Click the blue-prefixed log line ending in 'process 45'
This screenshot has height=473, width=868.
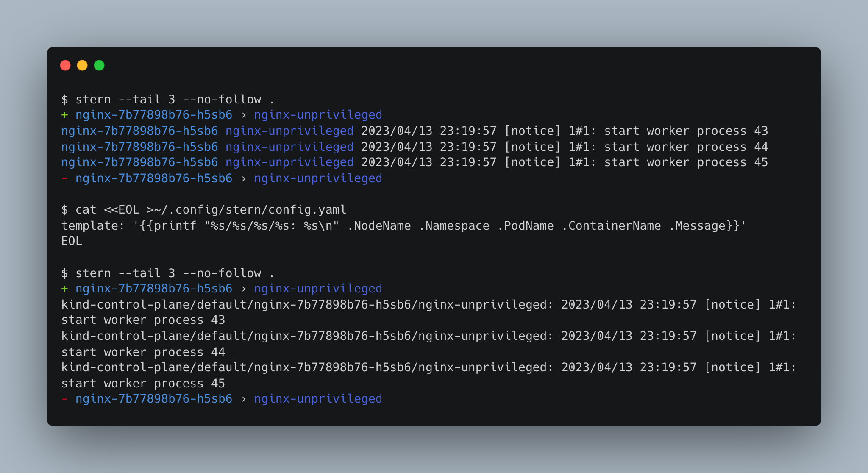pos(415,162)
